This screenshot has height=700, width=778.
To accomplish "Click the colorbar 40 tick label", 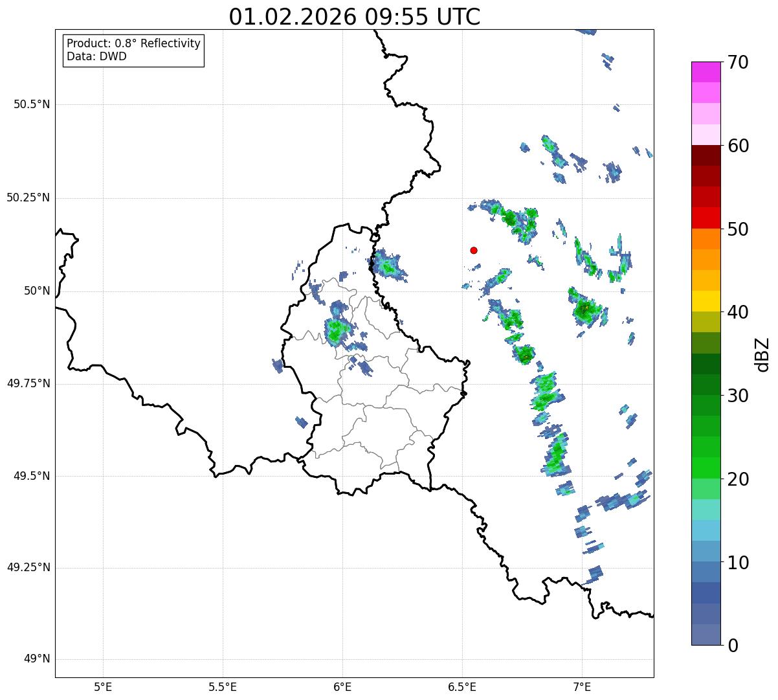I will coord(738,312).
